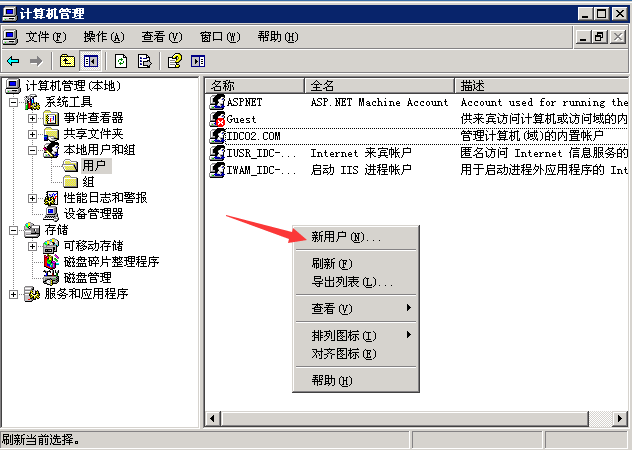The width and height of the screenshot is (632, 450).
Task: Click the 性能日志和警报 icon
Action: click(x=51, y=198)
